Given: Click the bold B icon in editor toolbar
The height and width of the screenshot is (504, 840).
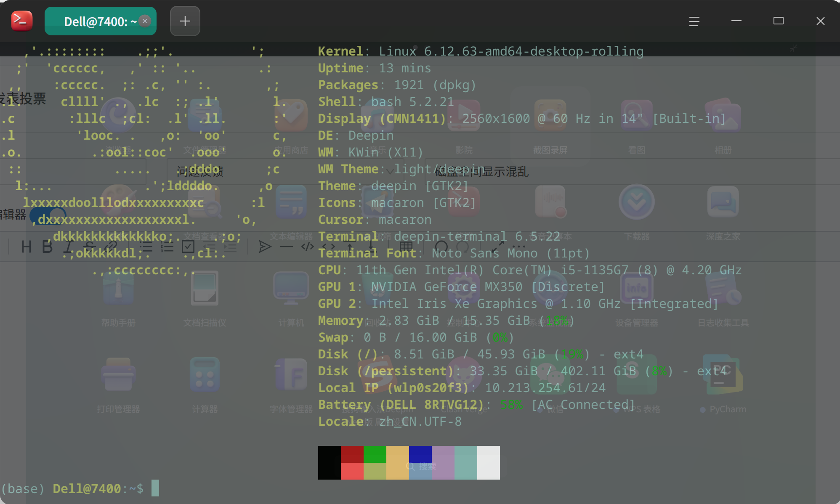Looking at the screenshot, I should point(47,247).
